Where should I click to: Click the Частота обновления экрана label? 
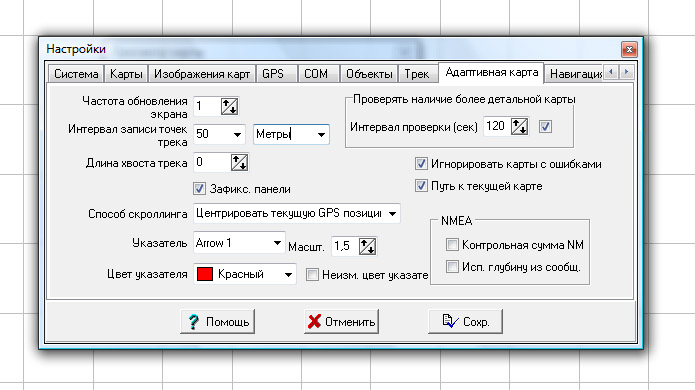[135, 107]
